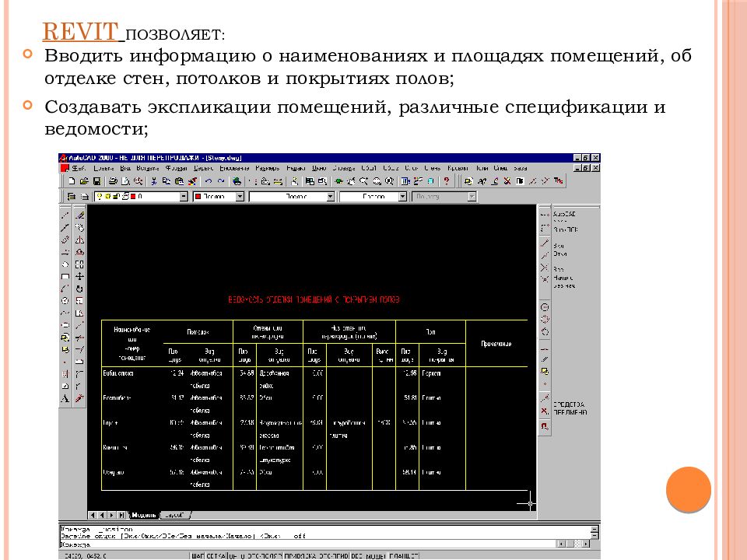Image resolution: width=747 pixels, height=560 pixels.
Task: Click command line horizontal scroll right arrow
Action: tap(587, 544)
